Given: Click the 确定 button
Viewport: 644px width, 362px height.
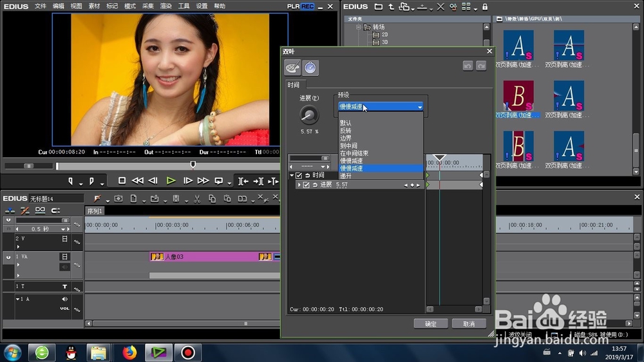Looking at the screenshot, I should (431, 324).
